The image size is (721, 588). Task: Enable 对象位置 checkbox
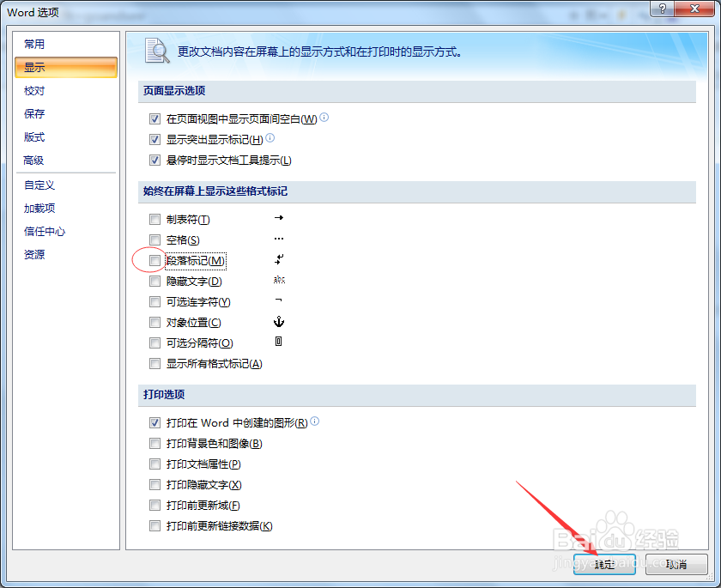click(155, 322)
